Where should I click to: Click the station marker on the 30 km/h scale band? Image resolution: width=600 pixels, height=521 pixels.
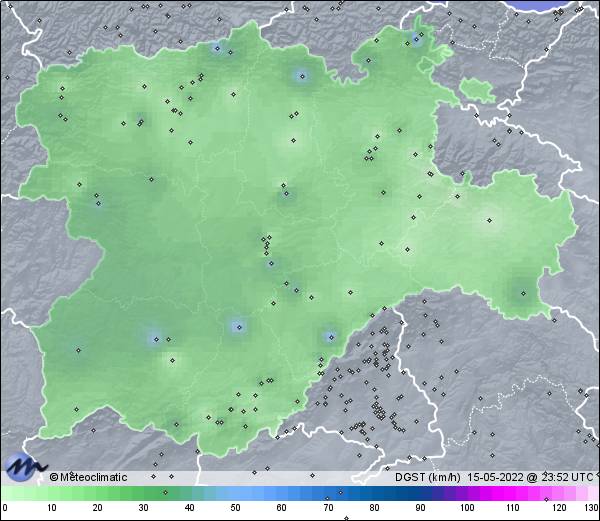click(x=165, y=492)
